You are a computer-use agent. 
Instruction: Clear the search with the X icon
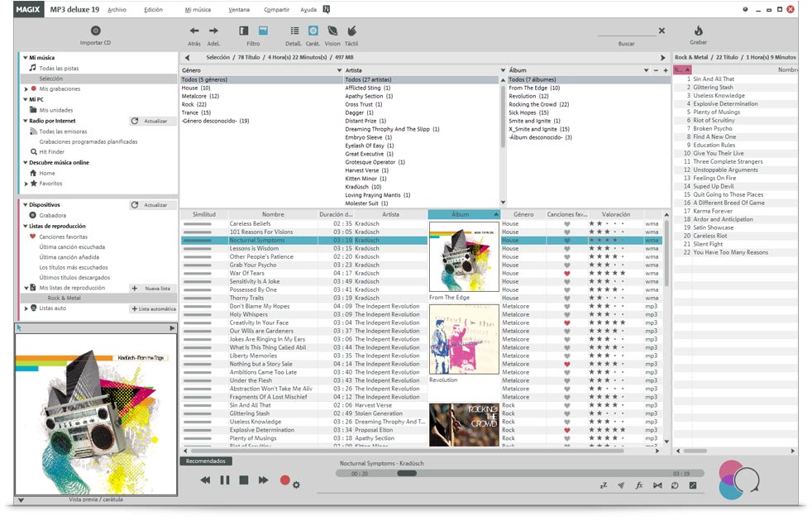click(x=662, y=31)
